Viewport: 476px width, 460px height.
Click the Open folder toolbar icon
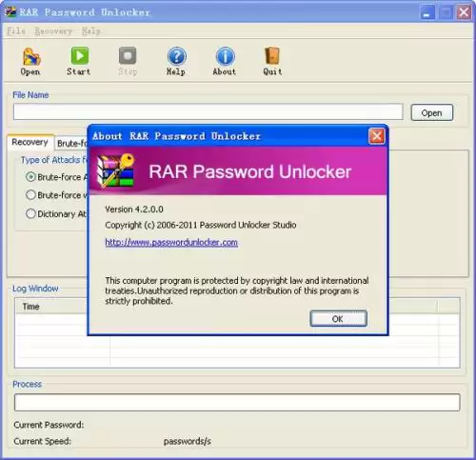(x=31, y=56)
